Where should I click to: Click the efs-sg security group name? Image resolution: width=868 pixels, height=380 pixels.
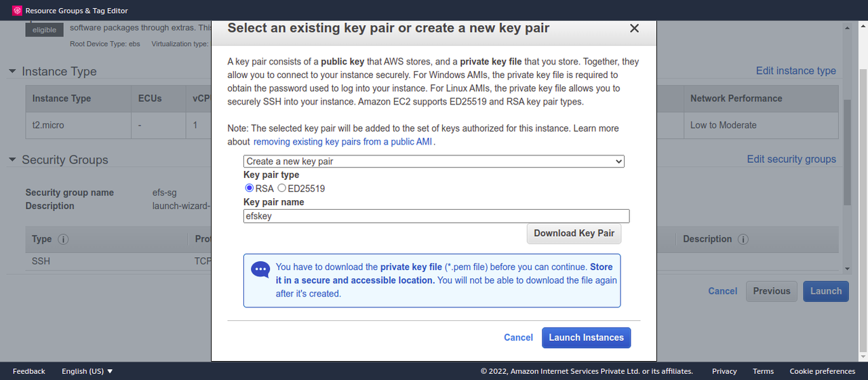coord(165,193)
